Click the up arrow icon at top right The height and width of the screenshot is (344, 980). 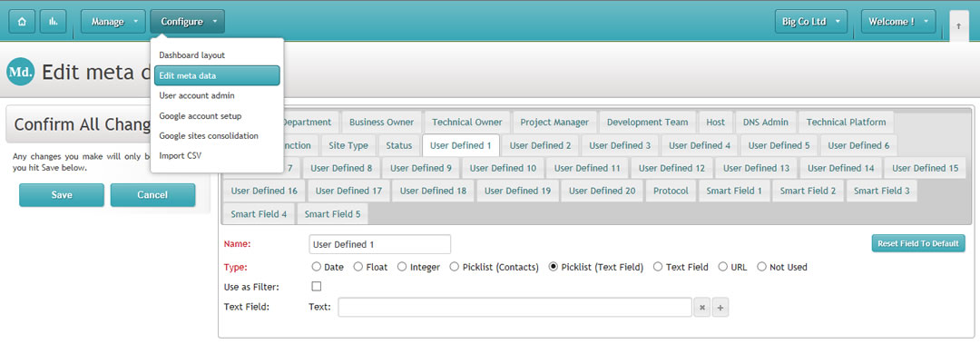959,26
